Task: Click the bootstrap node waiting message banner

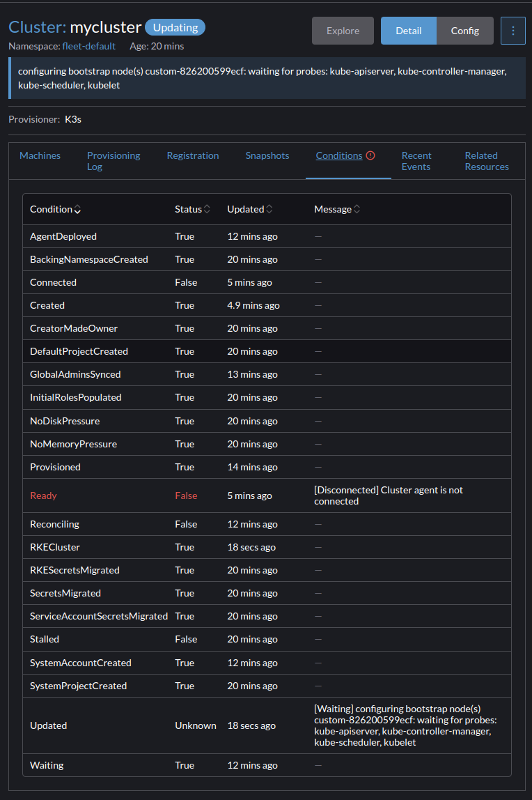Action: [x=266, y=77]
